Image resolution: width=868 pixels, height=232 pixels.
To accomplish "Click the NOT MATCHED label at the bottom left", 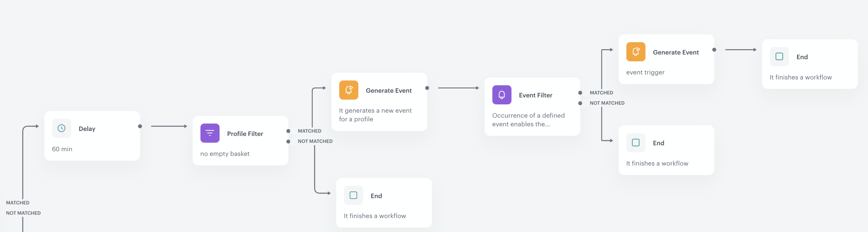I will point(23,213).
